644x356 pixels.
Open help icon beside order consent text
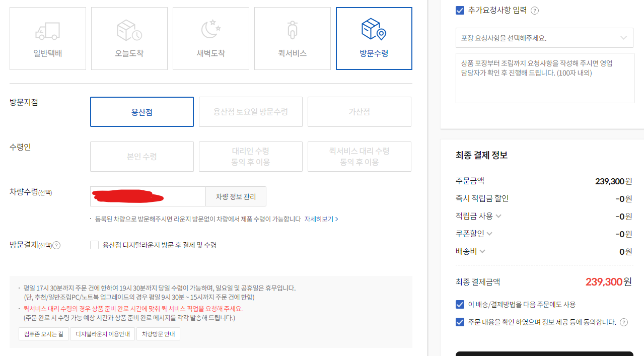pyautogui.click(x=624, y=322)
